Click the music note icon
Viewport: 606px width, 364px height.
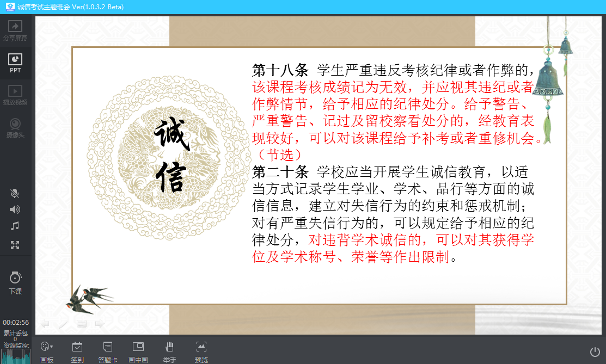pos(15,226)
